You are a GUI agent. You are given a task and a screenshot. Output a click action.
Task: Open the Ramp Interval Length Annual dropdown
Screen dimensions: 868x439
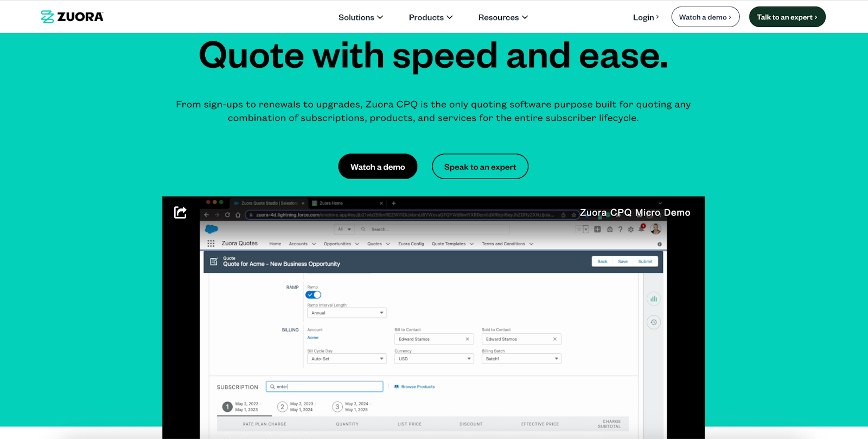tap(347, 313)
